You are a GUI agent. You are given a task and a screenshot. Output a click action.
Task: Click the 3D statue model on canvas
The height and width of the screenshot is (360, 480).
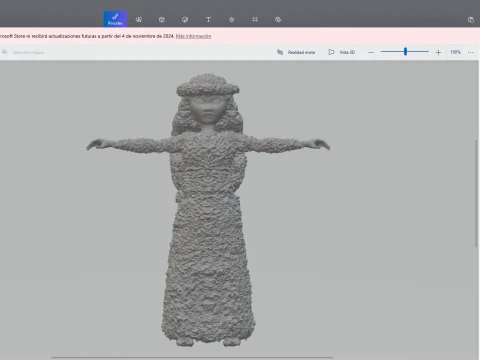tap(208, 210)
